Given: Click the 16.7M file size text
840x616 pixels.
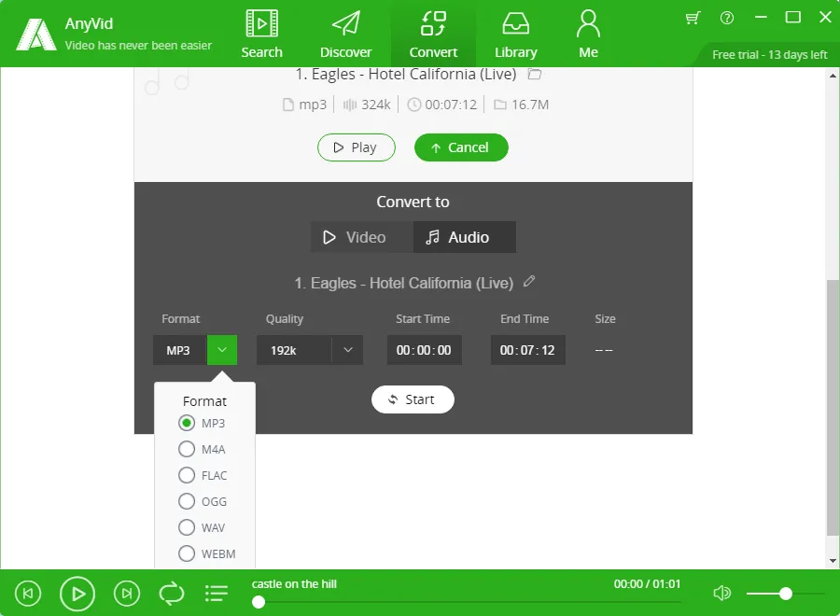Looking at the screenshot, I should [530, 105].
